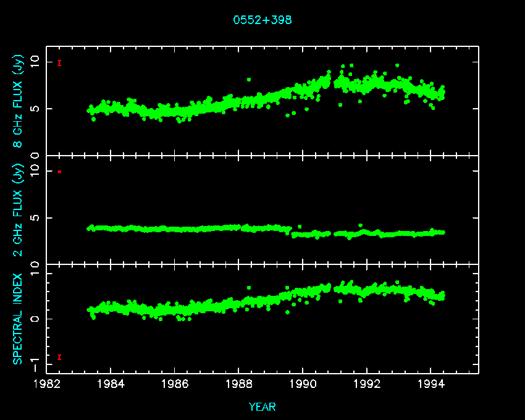Click the red error marker in 2 GHz panel
525x420 pixels.
[59, 171]
